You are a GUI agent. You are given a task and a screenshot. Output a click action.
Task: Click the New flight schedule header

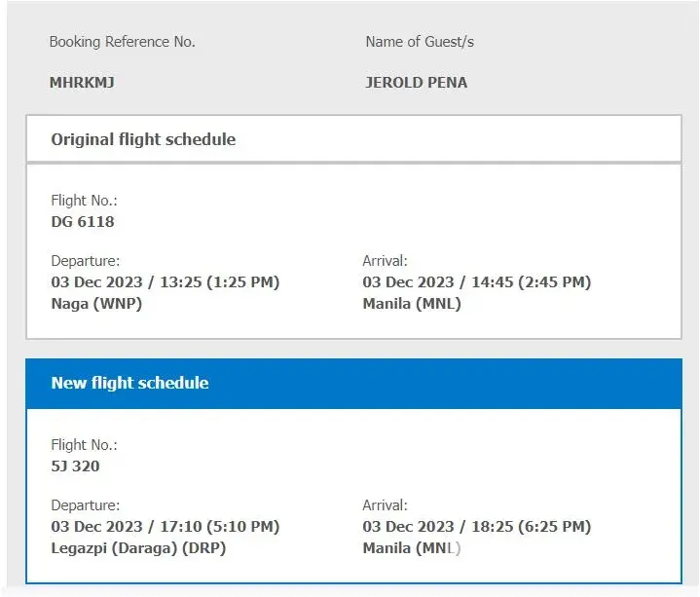coord(129,383)
